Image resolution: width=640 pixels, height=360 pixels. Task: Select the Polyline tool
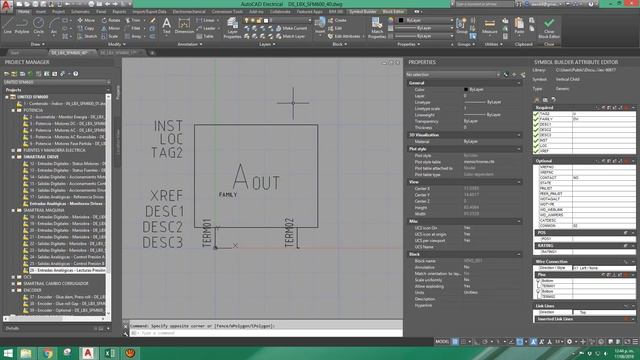pos(22,25)
